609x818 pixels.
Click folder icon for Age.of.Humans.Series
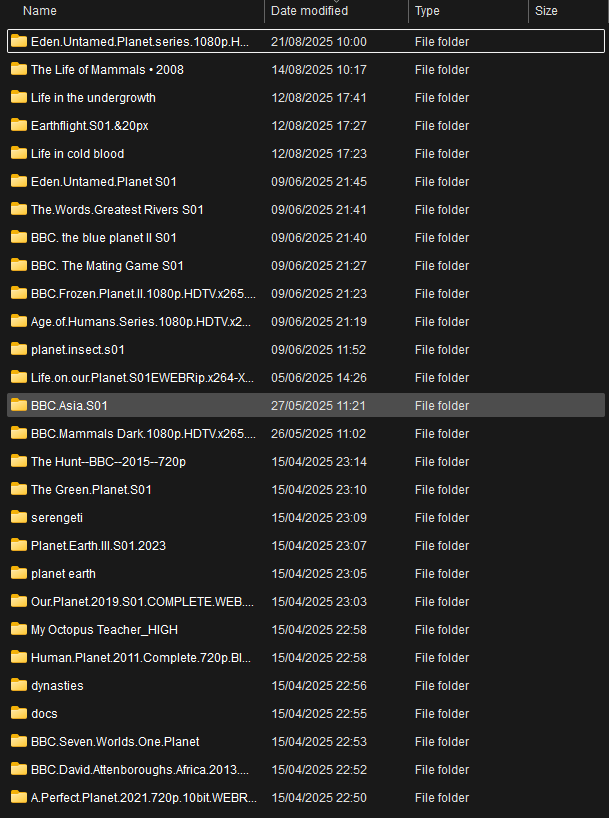pyautogui.click(x=19, y=321)
